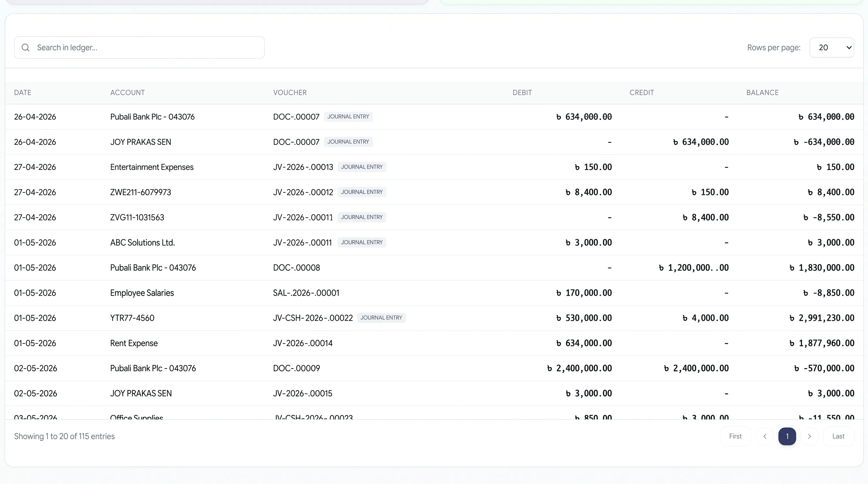Click Employee Salaries account cell
This screenshot has width=868, height=484.
[x=142, y=293]
